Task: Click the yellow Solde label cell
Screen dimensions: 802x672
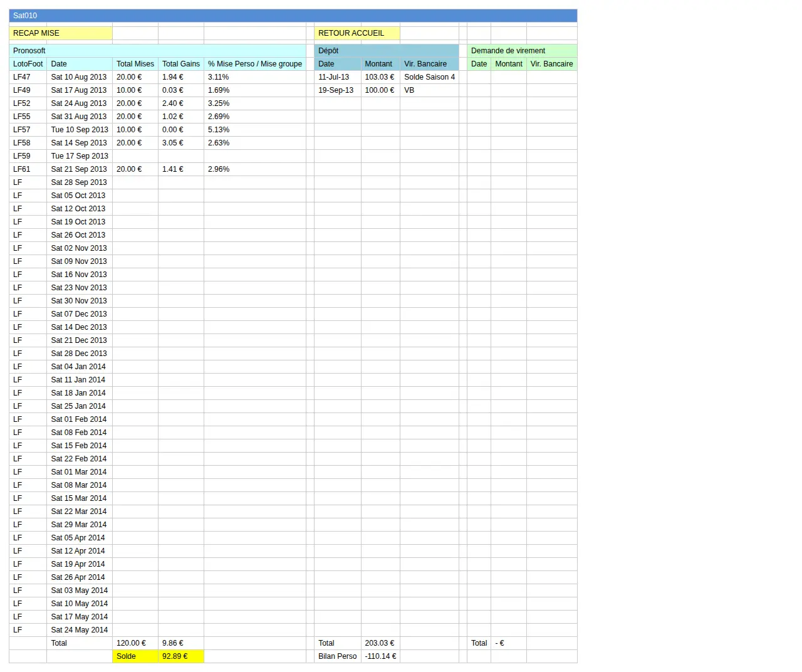Action: coord(135,656)
